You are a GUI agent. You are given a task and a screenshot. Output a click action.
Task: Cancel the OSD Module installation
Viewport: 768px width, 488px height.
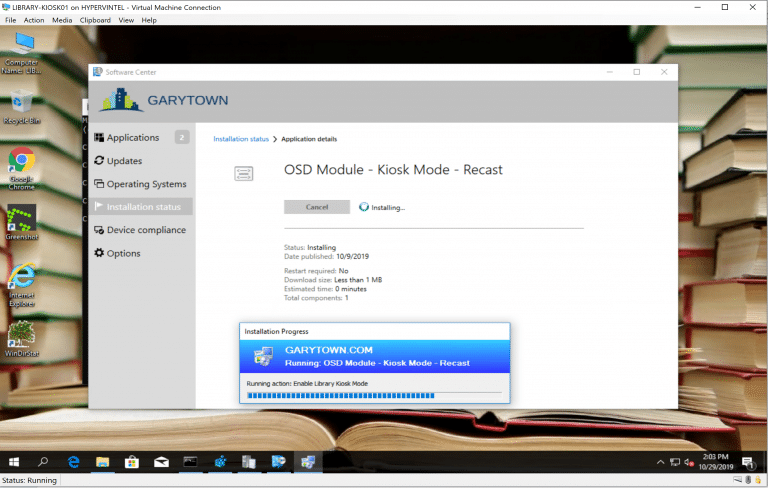tap(317, 207)
